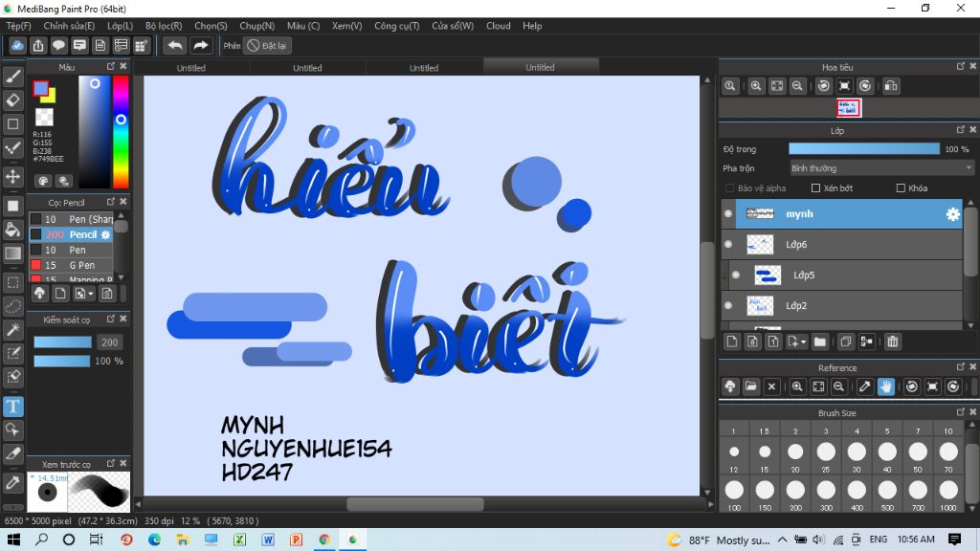Select the Eraser tool

[13, 99]
